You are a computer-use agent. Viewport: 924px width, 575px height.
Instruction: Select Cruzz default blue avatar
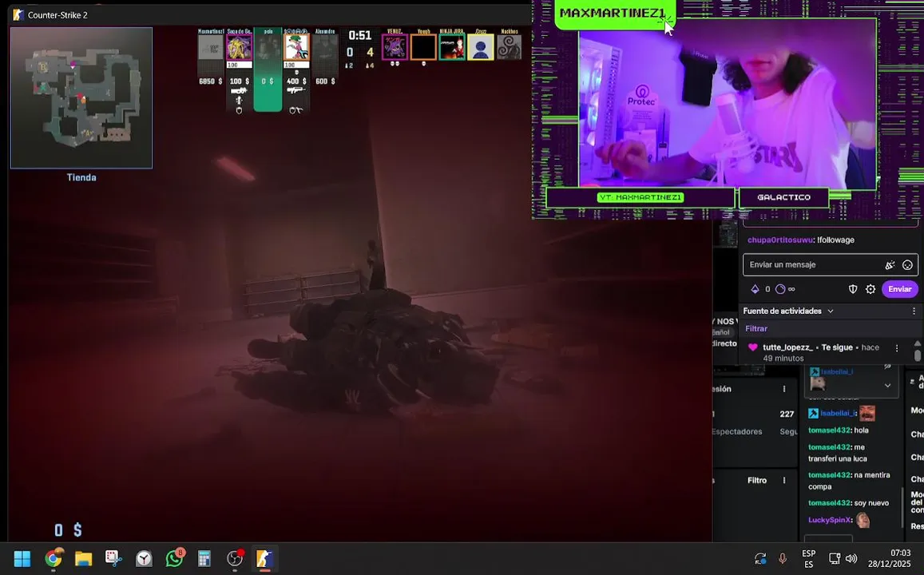tap(480, 47)
